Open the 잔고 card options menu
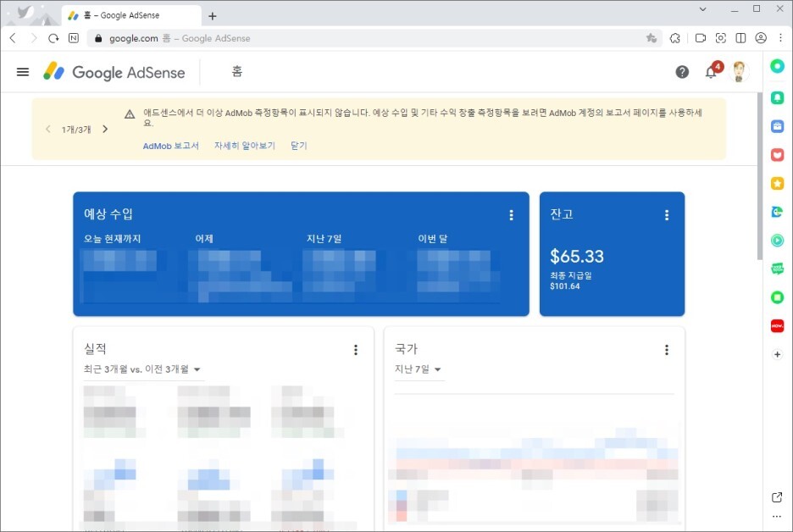 point(667,215)
